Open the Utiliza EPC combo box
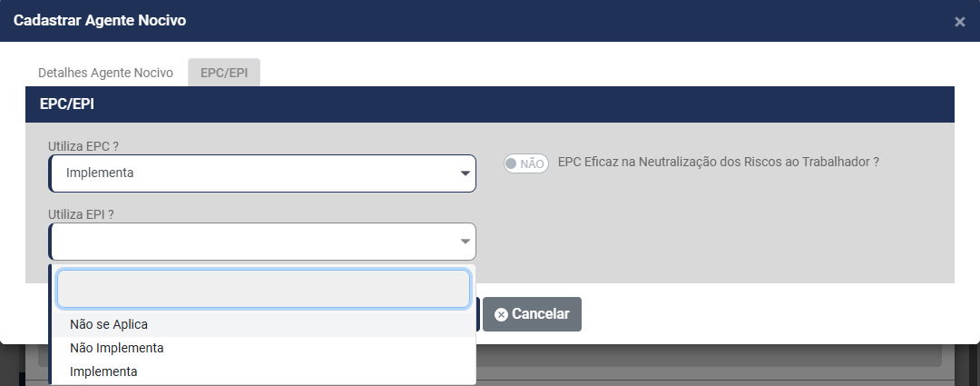Viewport: 980px width, 386px height. point(254,173)
